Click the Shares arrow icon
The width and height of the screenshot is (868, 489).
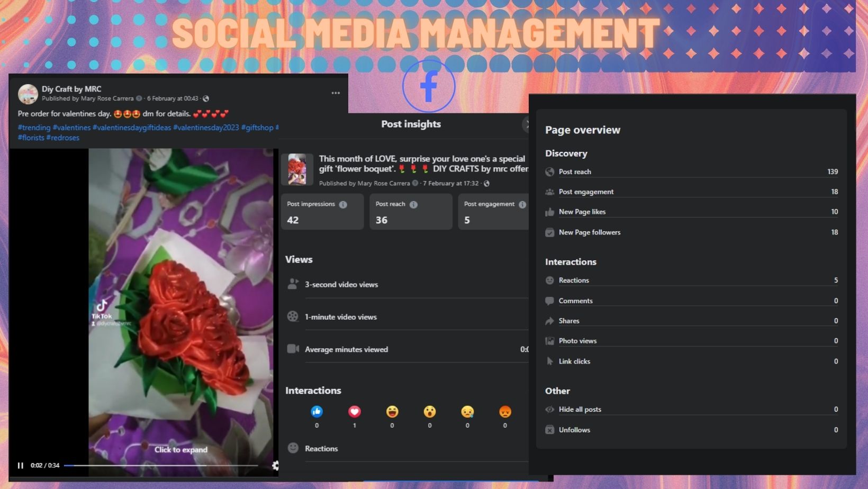[x=550, y=321]
